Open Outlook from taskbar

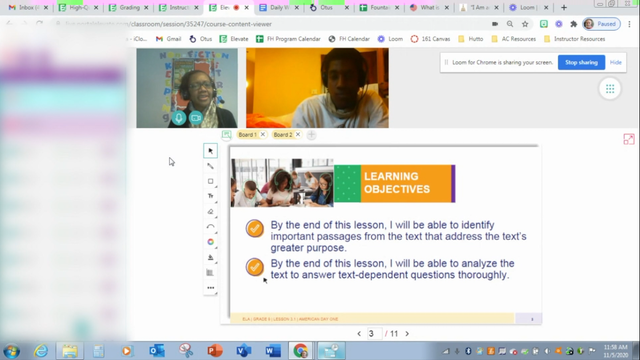(x=157, y=351)
